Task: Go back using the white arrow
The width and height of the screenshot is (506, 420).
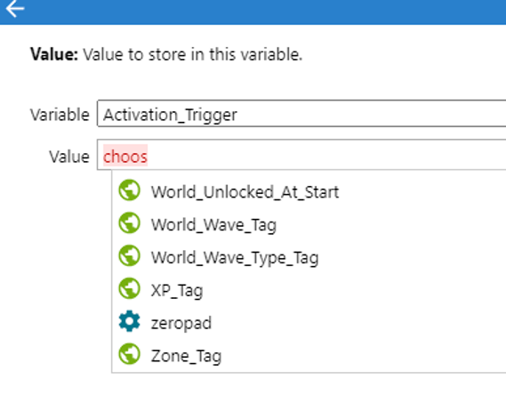Action: click(14, 8)
